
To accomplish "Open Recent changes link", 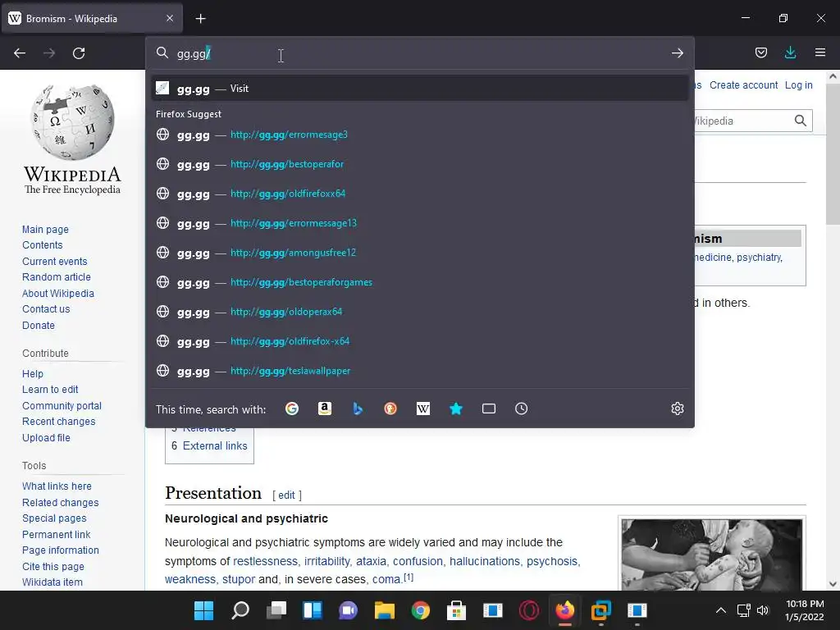I will point(59,422).
